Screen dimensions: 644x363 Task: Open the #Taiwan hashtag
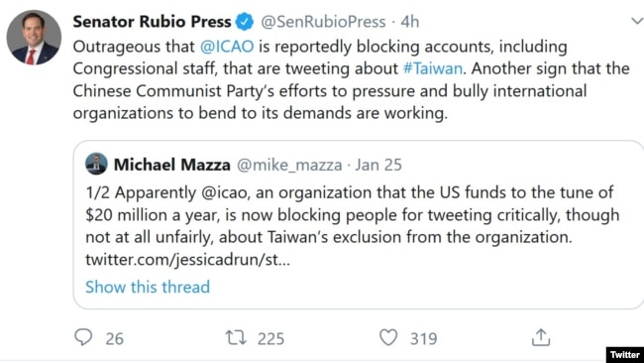tap(433, 68)
